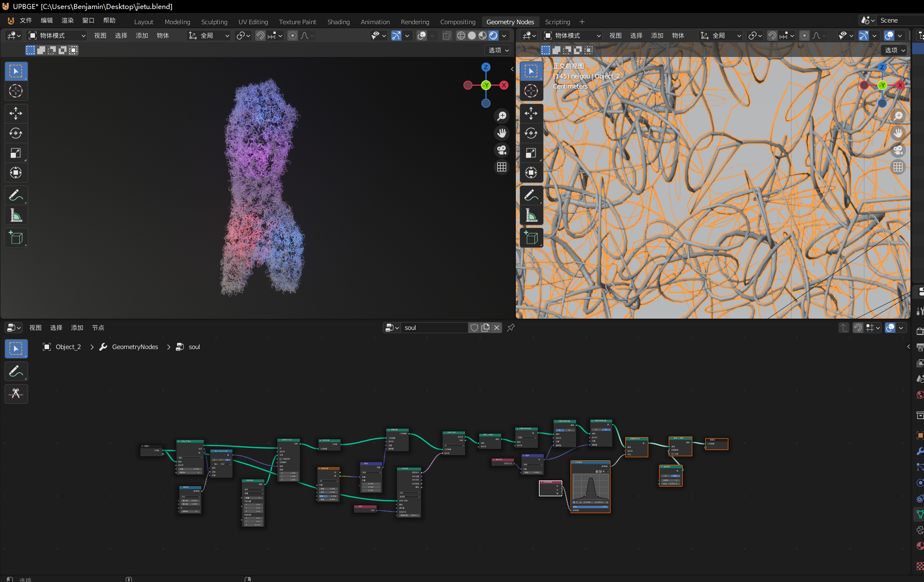This screenshot has width=924, height=582.
Task: Select the Cursor tool in left viewport
Action: pos(16,91)
